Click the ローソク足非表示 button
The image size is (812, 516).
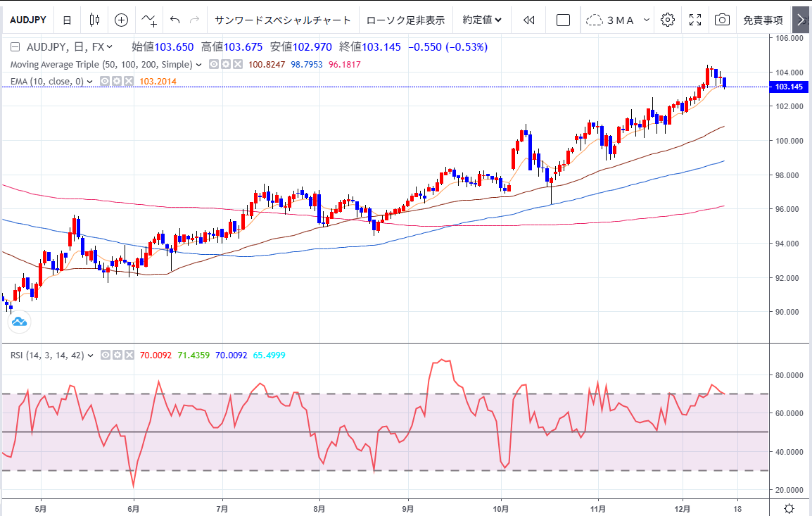[x=406, y=20]
